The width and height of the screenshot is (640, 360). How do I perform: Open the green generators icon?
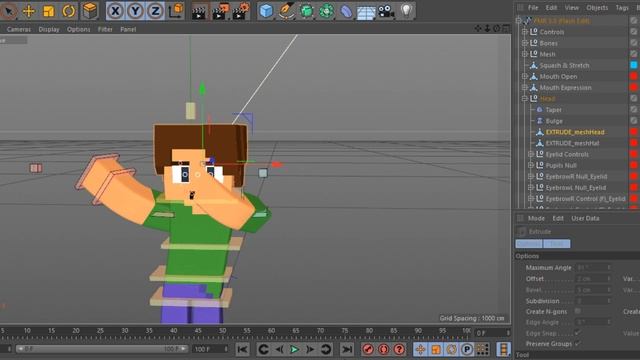coord(307,11)
